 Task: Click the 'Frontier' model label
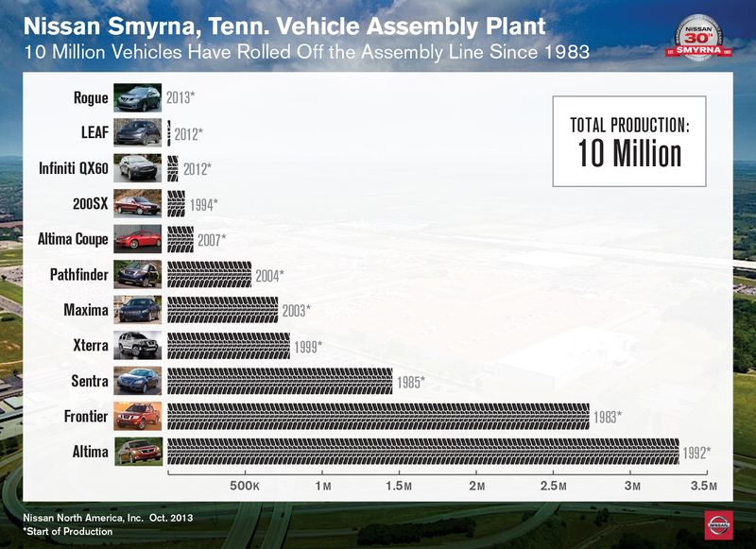click(86, 416)
